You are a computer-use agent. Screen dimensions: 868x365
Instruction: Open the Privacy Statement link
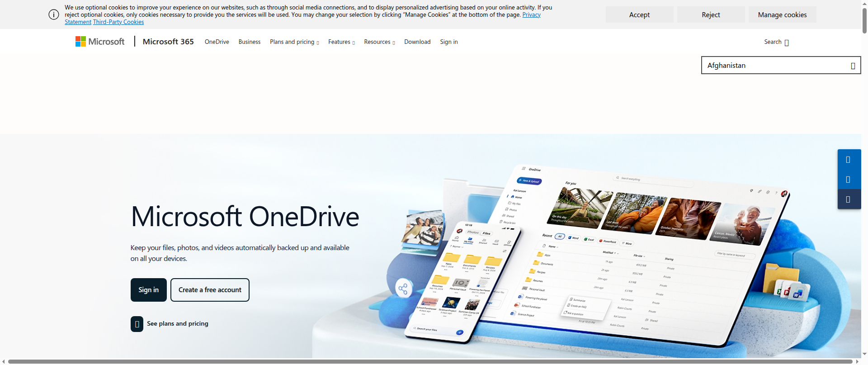click(532, 15)
